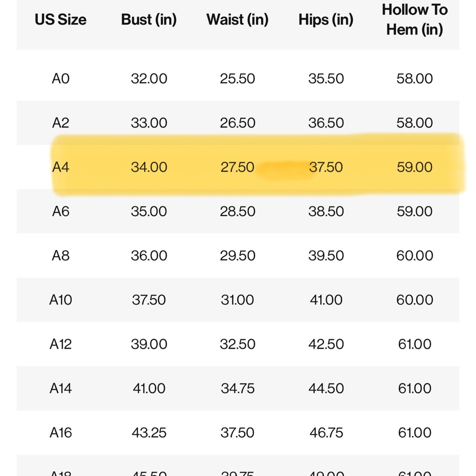Click the Hollow To Hem (in) header

tap(415, 20)
